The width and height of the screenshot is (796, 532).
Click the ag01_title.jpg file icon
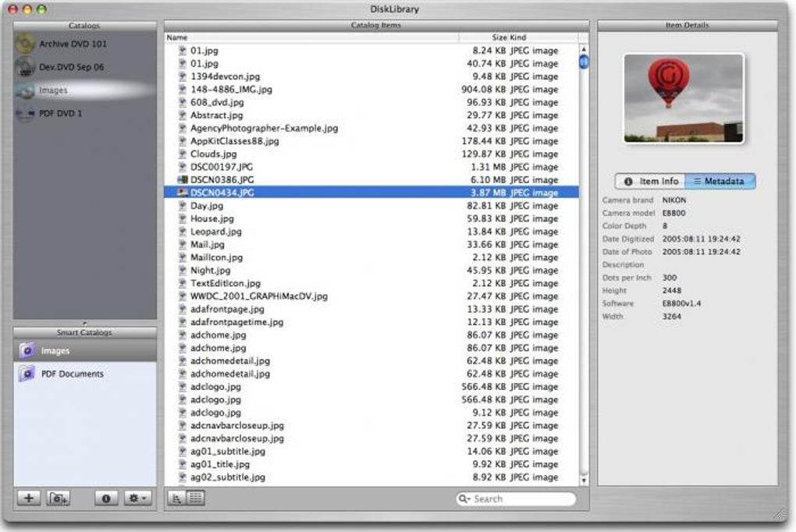[x=183, y=464]
